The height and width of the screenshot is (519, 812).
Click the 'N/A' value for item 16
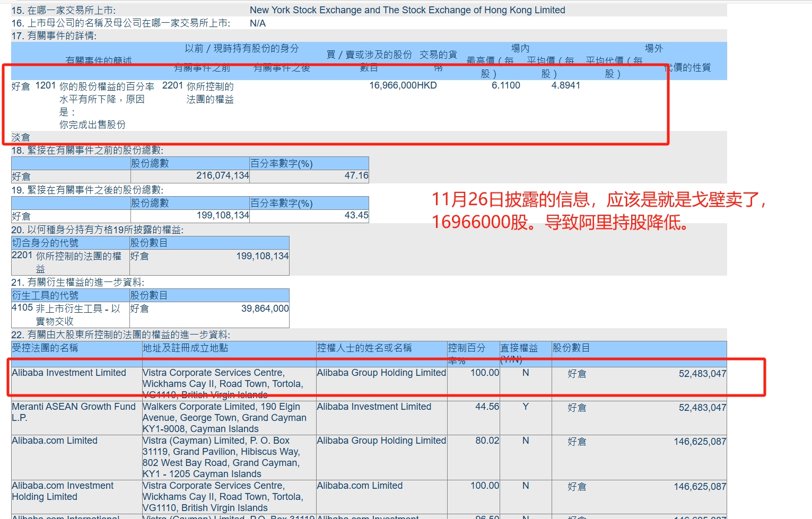(x=258, y=23)
